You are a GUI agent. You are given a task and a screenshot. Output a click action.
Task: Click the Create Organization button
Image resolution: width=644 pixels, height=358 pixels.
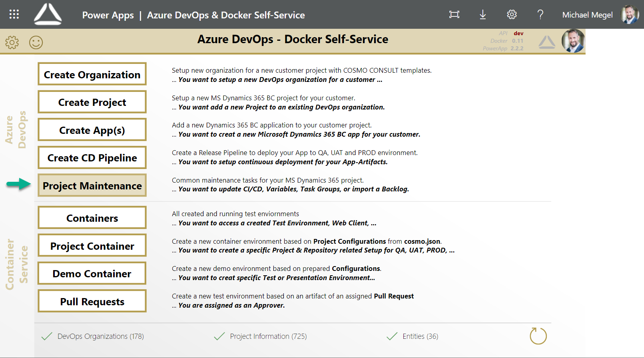point(92,74)
